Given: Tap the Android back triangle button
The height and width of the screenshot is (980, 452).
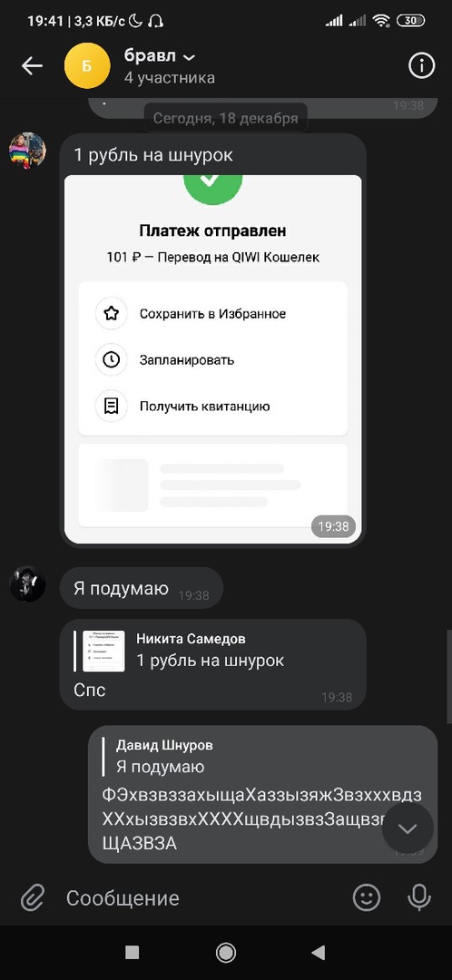Looking at the screenshot, I should (x=319, y=953).
